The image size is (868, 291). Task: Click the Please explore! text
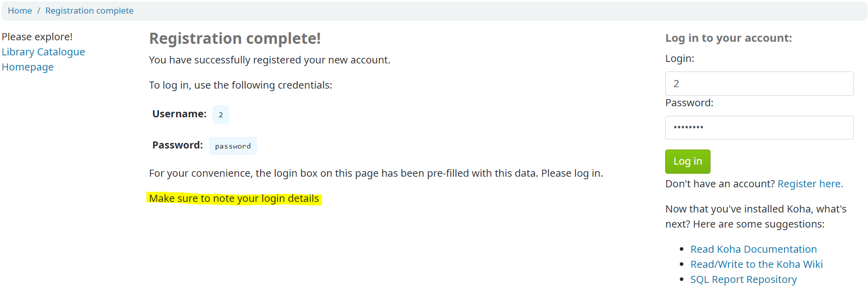(x=37, y=37)
